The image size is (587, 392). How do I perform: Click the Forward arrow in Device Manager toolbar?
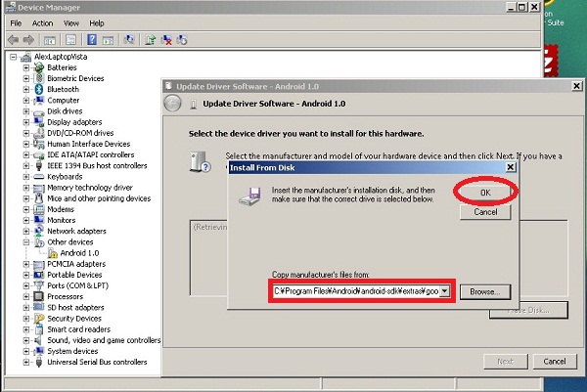(x=28, y=40)
